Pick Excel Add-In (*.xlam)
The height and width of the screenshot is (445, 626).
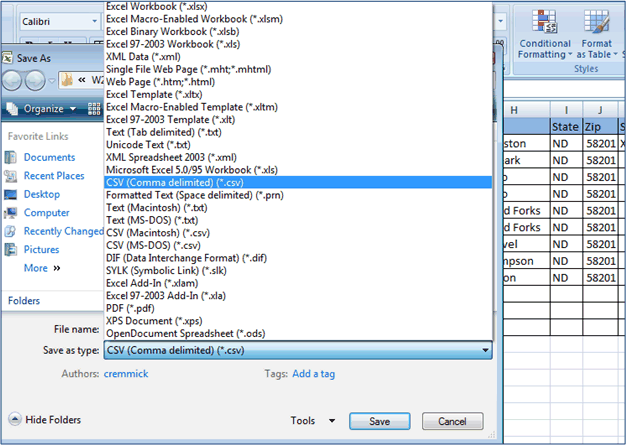[298, 283]
